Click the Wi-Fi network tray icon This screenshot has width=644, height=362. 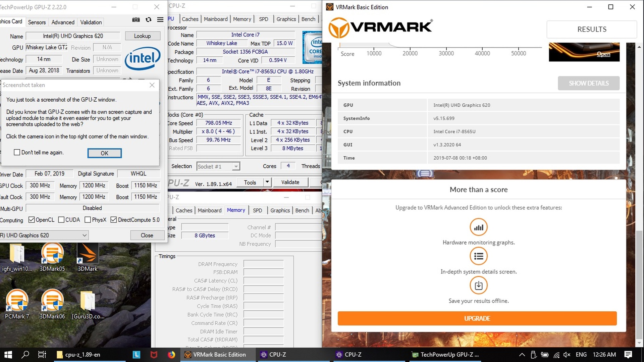click(556, 355)
